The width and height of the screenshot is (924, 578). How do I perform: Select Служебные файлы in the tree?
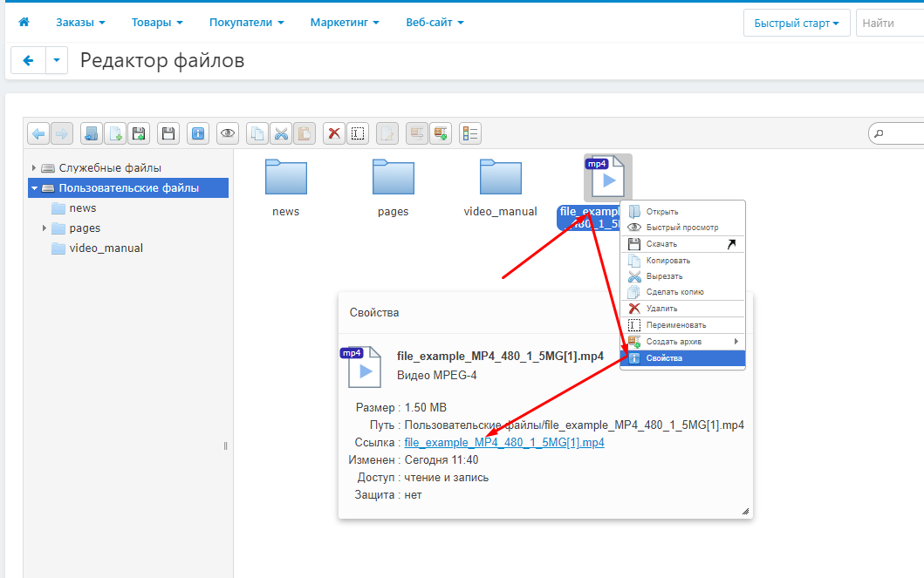[x=110, y=167]
